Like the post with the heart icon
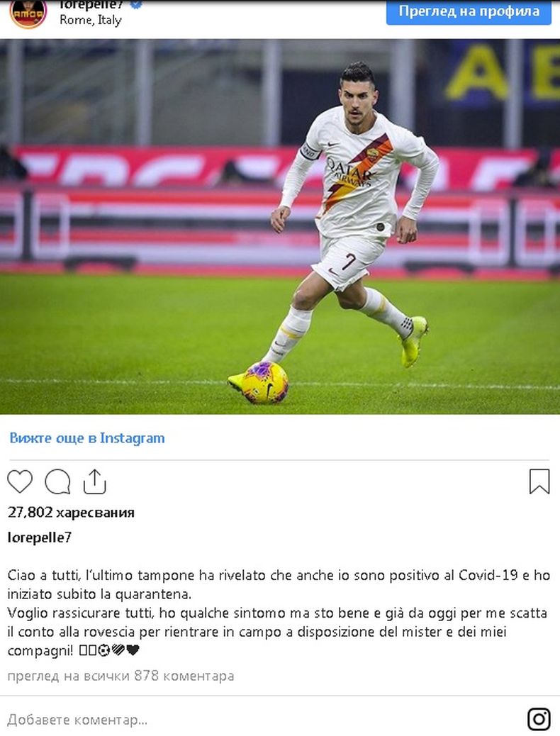 pyautogui.click(x=20, y=481)
